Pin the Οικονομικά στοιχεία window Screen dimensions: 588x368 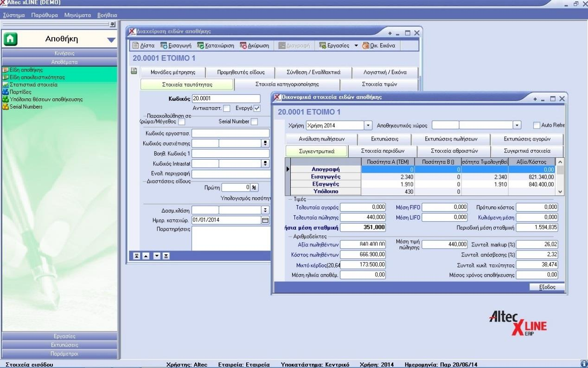pyautogui.click(x=536, y=99)
